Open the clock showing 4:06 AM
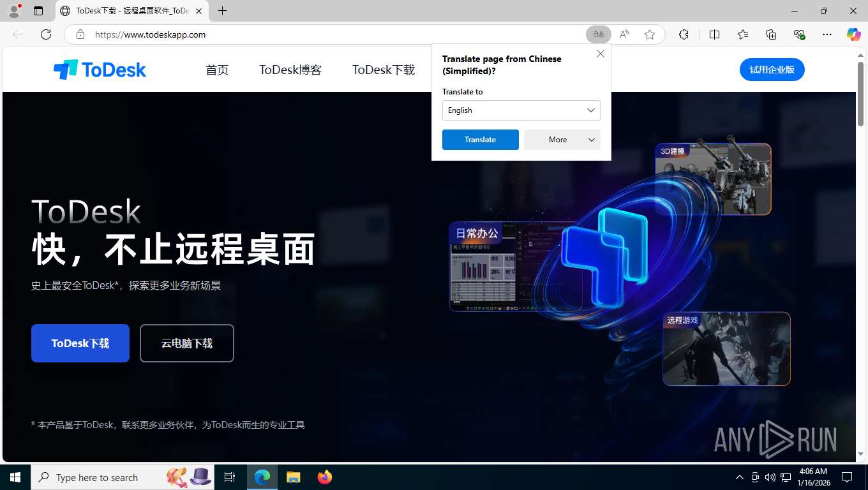 pos(813,477)
